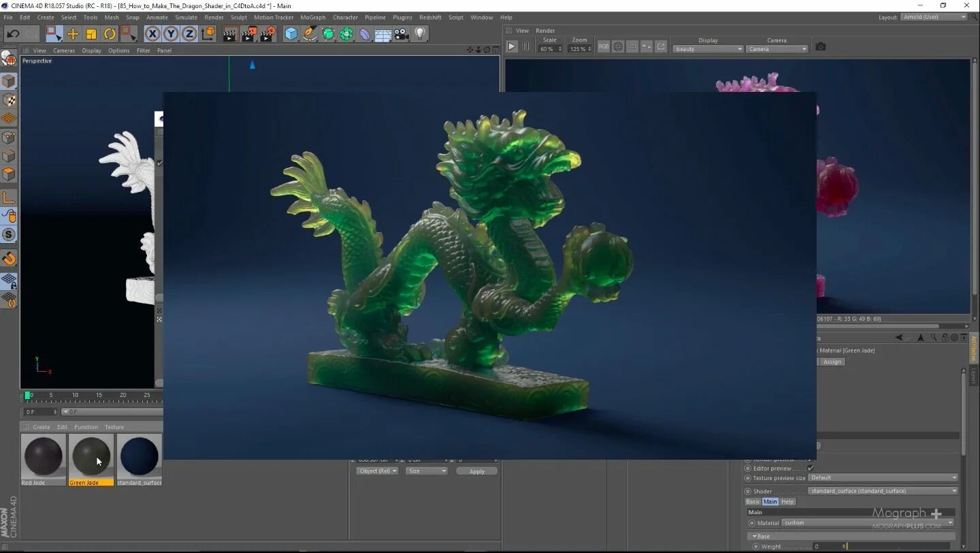Viewport: 980px width, 553px height.
Task: Open the IPR window Render menu
Action: (x=545, y=31)
